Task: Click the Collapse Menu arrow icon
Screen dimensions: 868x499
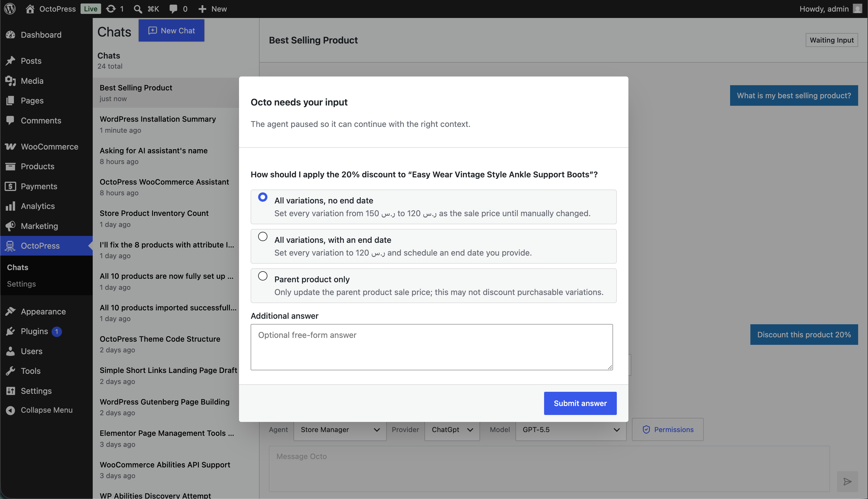Action: click(10, 410)
